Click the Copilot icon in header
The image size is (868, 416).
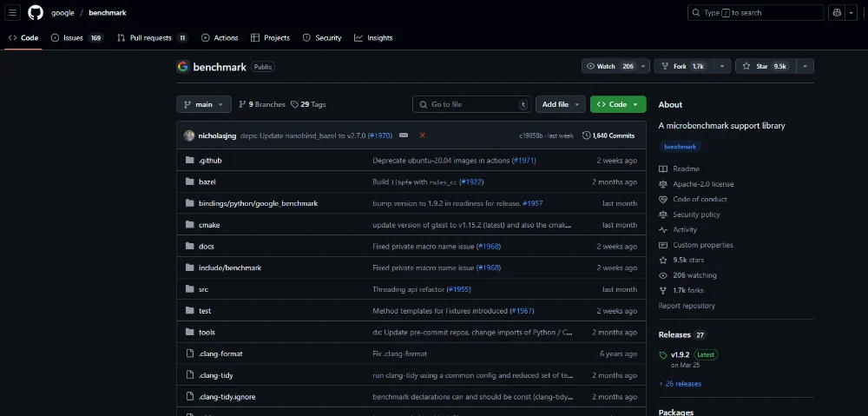tap(837, 13)
